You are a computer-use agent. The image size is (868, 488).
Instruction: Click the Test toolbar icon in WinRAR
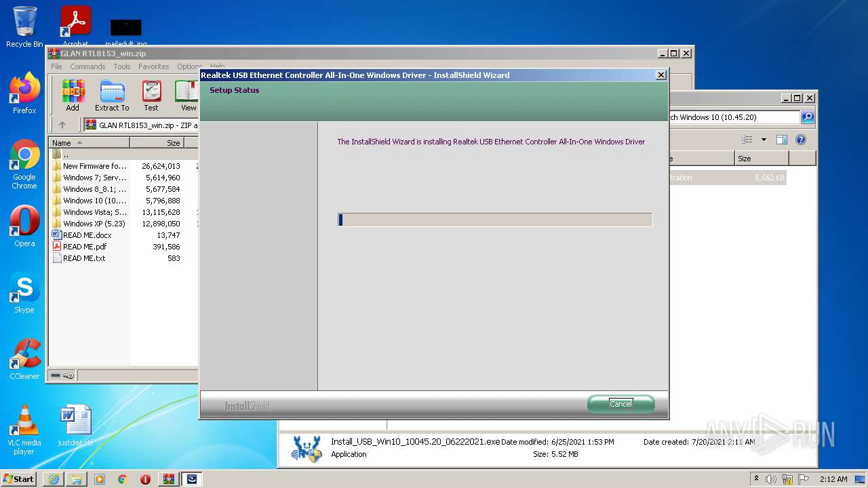[151, 95]
